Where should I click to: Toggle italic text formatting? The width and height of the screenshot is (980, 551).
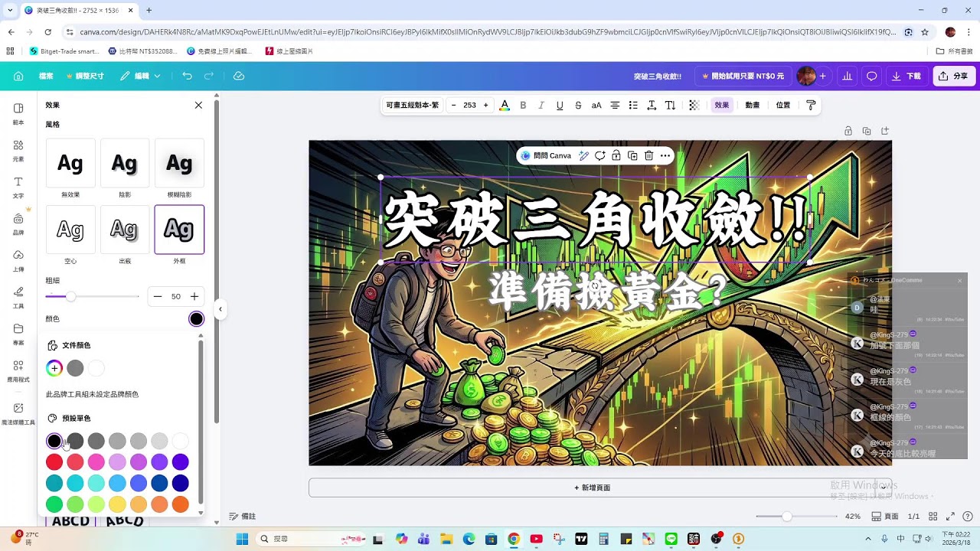pyautogui.click(x=541, y=105)
